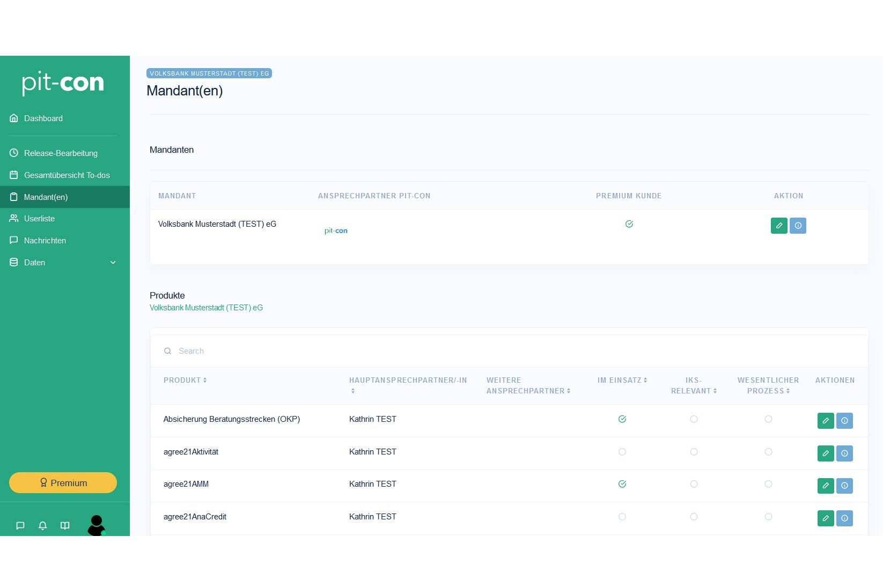Sort by Weitere Ansprechpartner column
The width and height of the screenshot is (883, 588).
(528, 385)
